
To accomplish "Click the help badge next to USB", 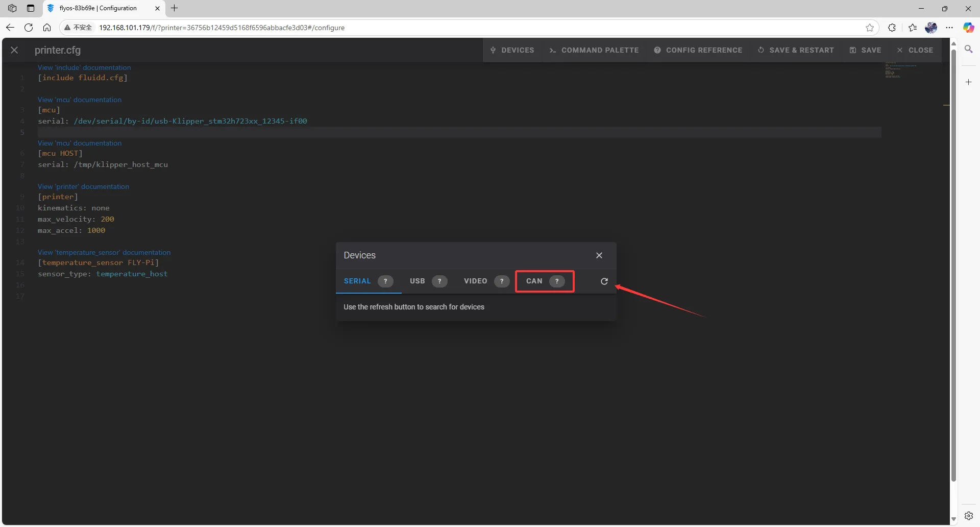I will pyautogui.click(x=439, y=281).
